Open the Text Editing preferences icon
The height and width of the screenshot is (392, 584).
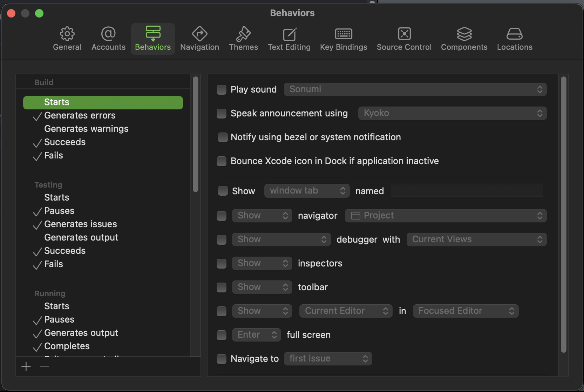point(289,34)
